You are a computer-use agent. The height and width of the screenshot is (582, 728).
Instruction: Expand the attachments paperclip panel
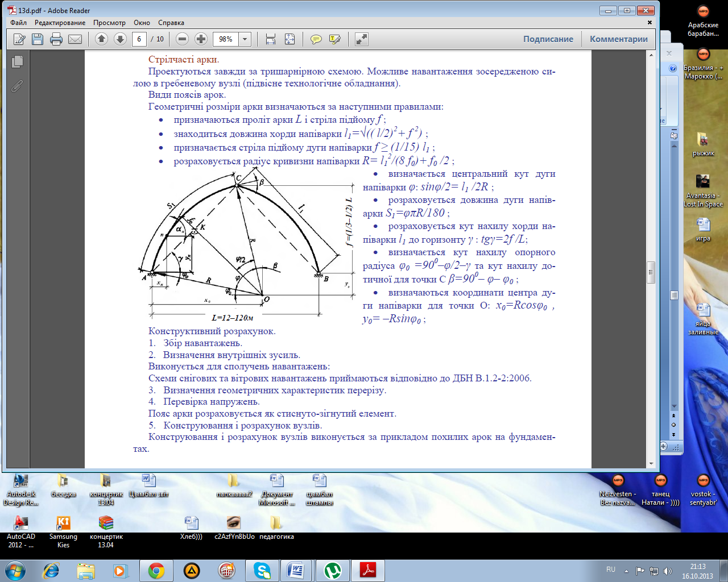click(17, 86)
